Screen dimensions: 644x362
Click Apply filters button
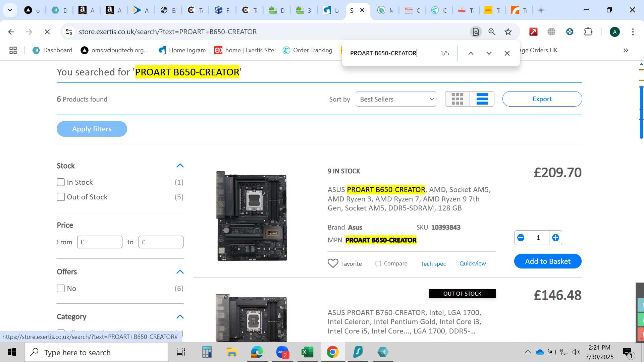[x=92, y=129]
